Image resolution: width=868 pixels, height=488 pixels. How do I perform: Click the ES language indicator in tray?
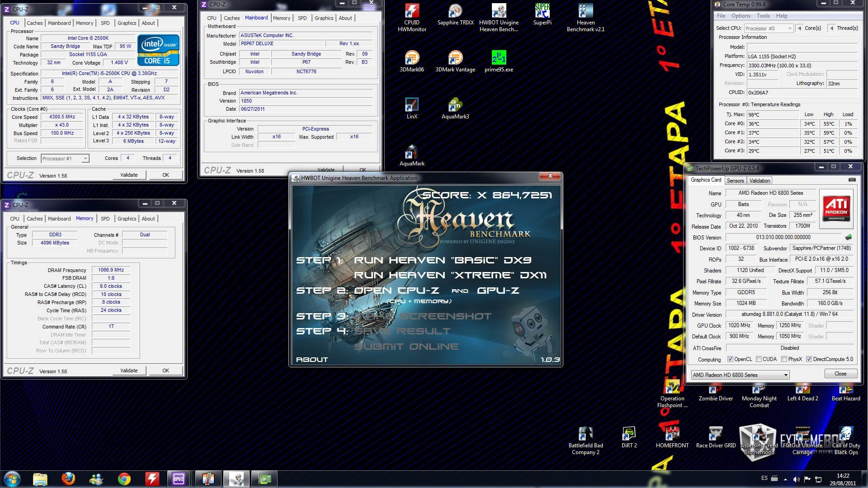[764, 478]
